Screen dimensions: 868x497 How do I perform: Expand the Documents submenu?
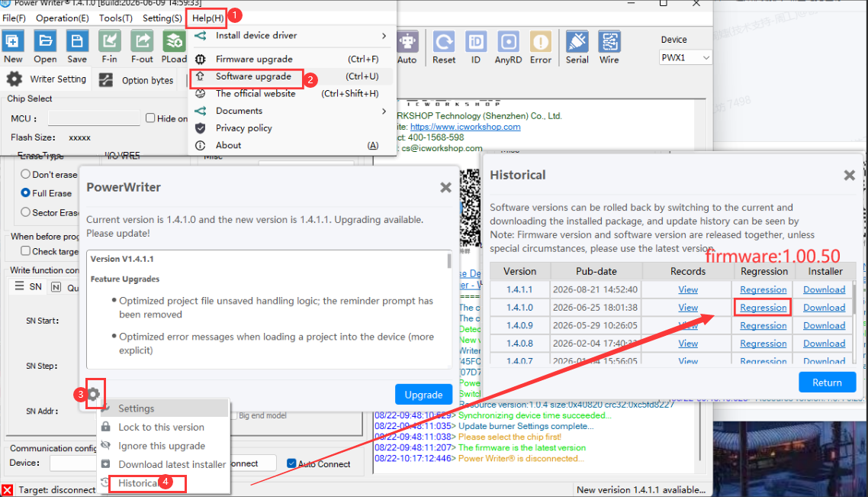pyautogui.click(x=384, y=111)
